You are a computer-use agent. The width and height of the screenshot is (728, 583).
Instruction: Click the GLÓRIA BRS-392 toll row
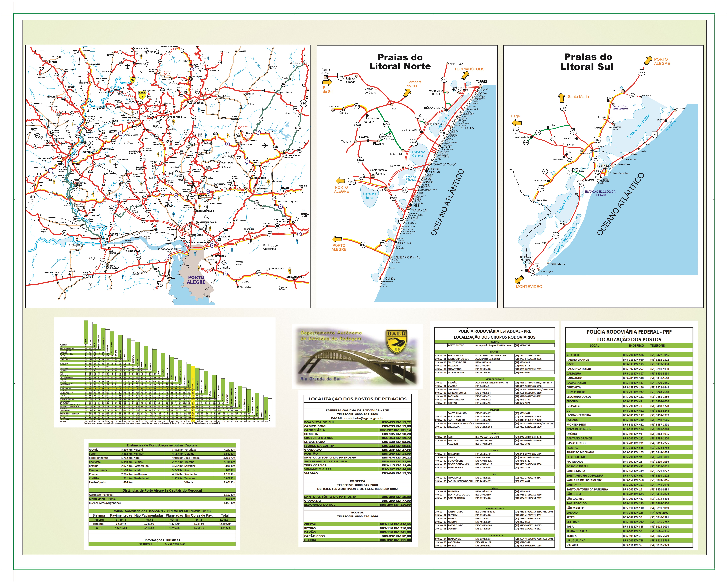pyautogui.click(x=357, y=540)
